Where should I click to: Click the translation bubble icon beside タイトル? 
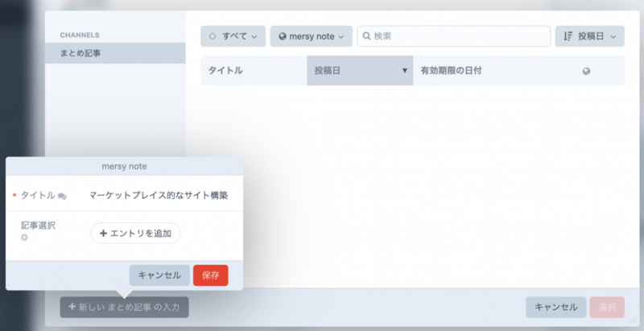coord(62,196)
